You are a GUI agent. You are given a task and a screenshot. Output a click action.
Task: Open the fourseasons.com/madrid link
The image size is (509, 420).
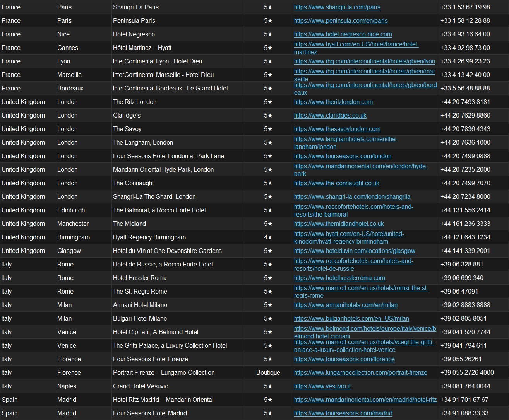point(343,413)
